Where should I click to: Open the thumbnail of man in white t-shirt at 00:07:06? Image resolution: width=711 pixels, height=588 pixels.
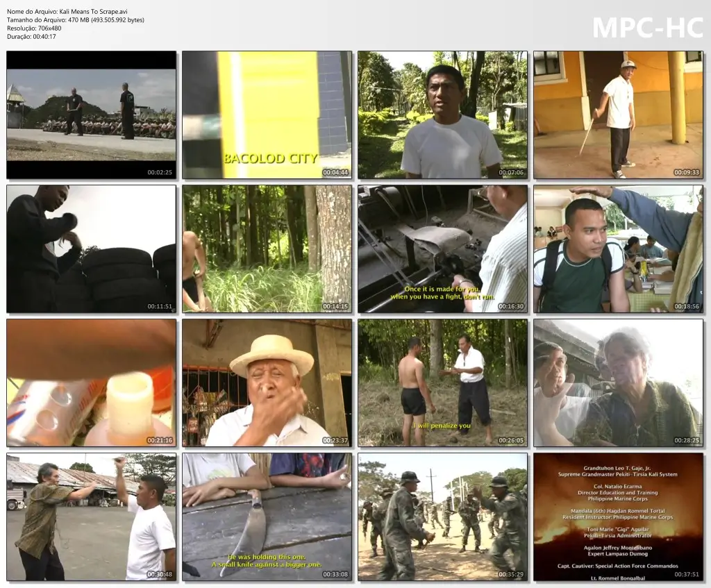(442, 115)
